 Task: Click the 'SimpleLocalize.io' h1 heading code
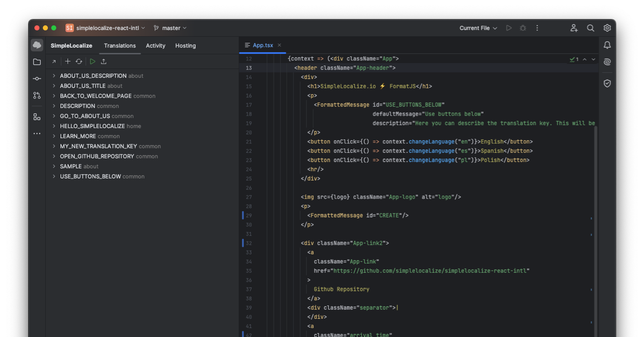[370, 87]
